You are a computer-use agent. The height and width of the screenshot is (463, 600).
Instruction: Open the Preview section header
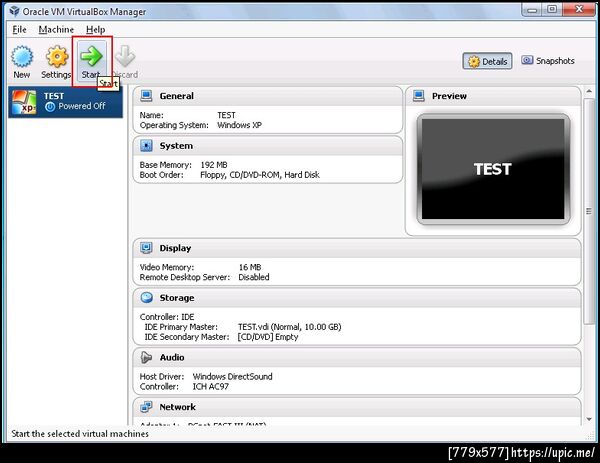pos(493,96)
